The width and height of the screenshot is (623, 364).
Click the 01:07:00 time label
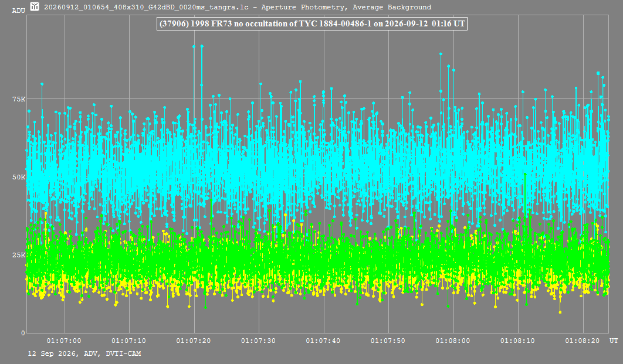pyautogui.click(x=64, y=341)
